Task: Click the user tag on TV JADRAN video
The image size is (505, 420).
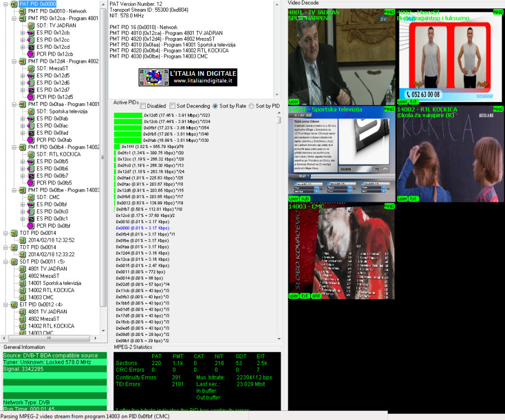Action: coord(293,101)
